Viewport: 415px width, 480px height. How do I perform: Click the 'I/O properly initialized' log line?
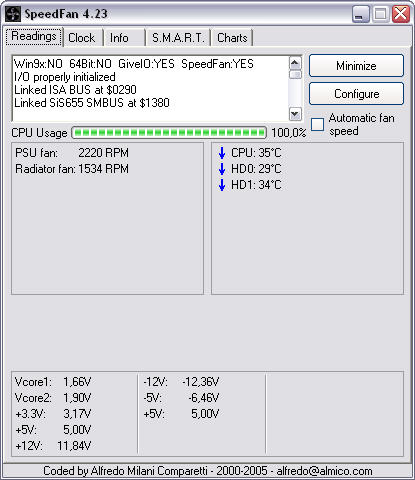pyautogui.click(x=65, y=77)
